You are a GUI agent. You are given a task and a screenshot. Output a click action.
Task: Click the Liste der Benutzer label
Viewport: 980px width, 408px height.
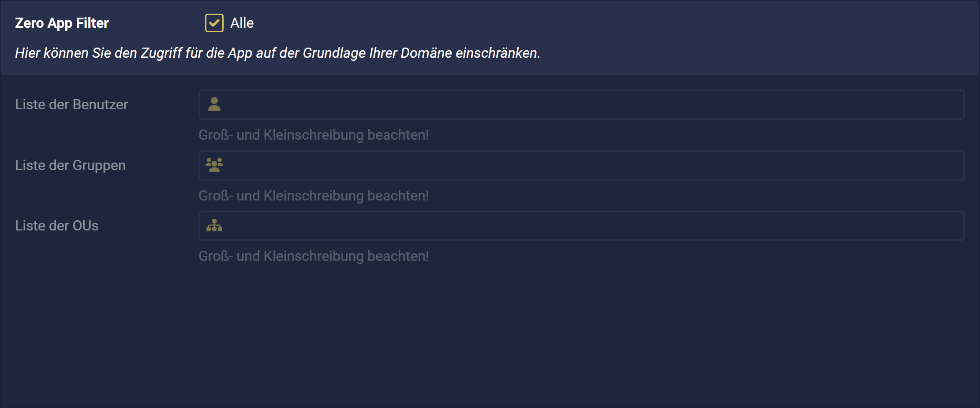(71, 104)
